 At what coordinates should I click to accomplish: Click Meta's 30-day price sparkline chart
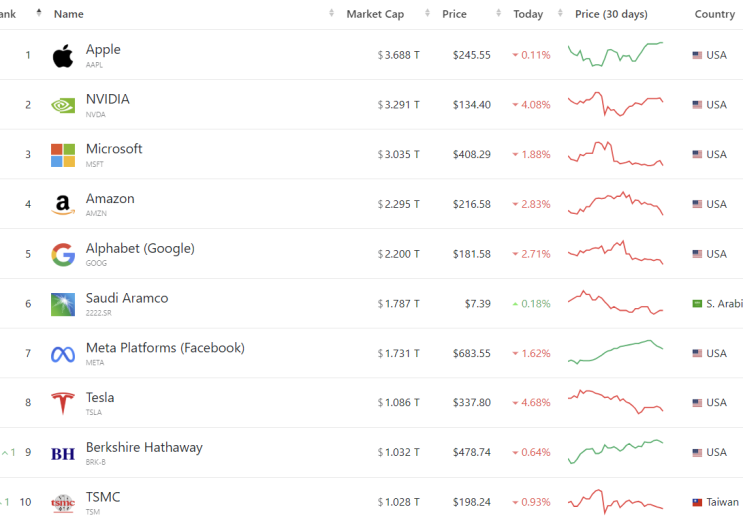point(615,352)
